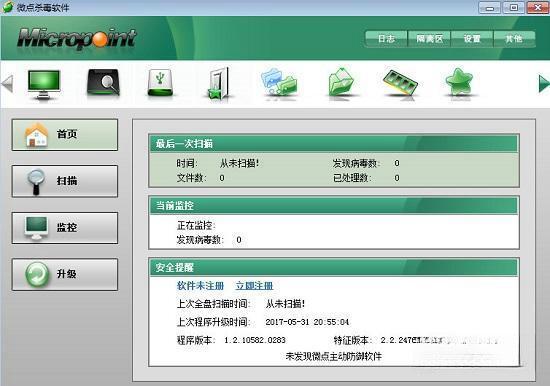Click the 当前监控 section header
Viewport: 550px width, 386px height.
(x=334, y=206)
